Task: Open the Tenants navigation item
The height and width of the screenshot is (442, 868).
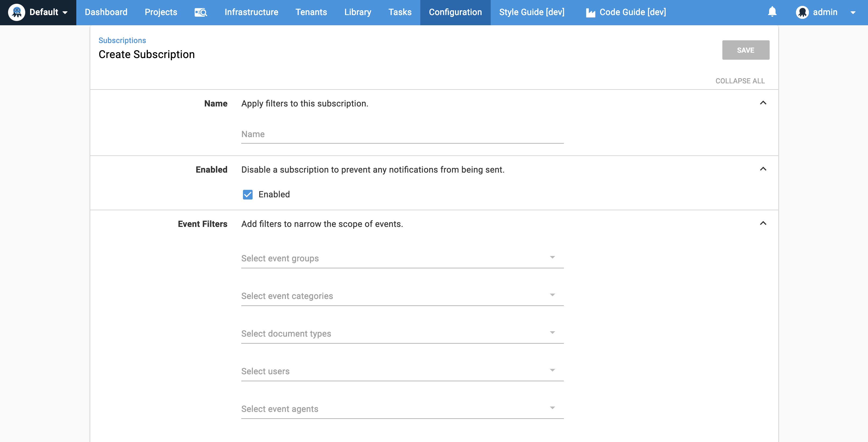Action: [x=311, y=12]
